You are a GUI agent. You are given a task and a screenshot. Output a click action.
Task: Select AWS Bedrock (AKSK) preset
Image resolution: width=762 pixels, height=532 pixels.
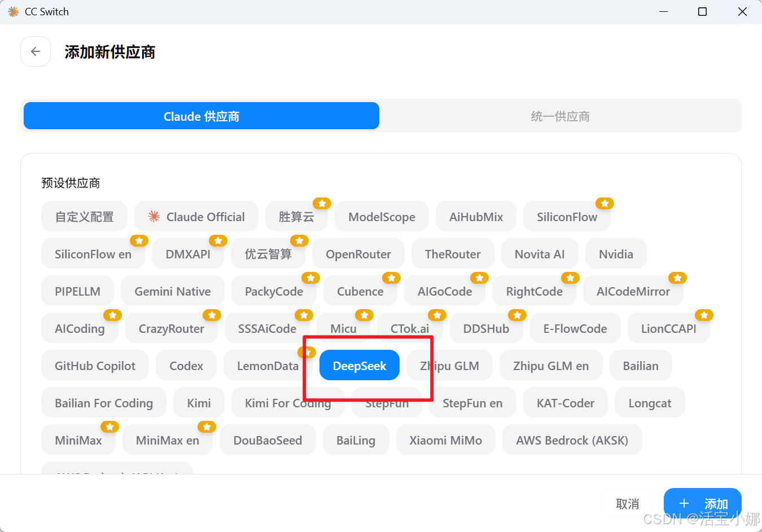(572, 440)
